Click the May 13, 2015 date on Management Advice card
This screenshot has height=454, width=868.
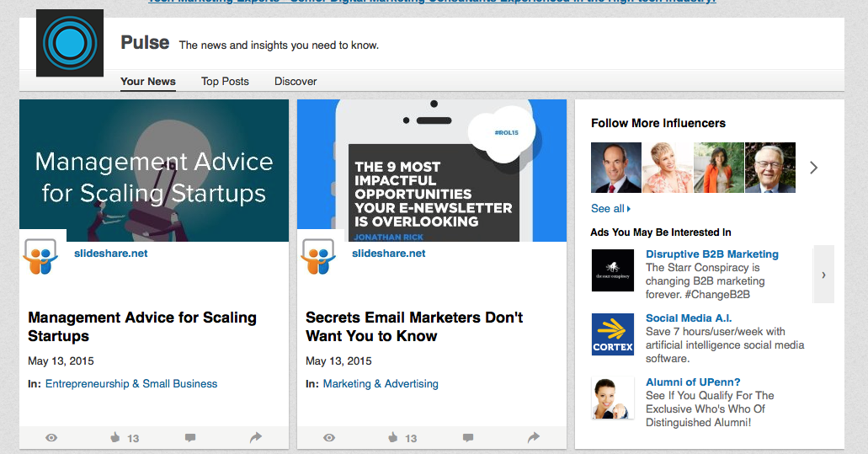tap(61, 361)
